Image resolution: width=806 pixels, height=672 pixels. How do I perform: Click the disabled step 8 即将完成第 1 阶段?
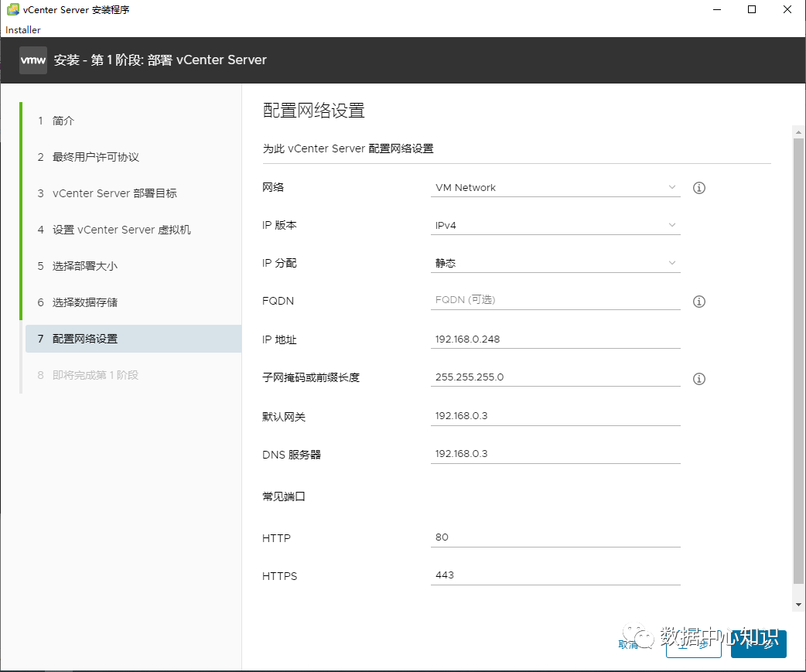(x=133, y=375)
